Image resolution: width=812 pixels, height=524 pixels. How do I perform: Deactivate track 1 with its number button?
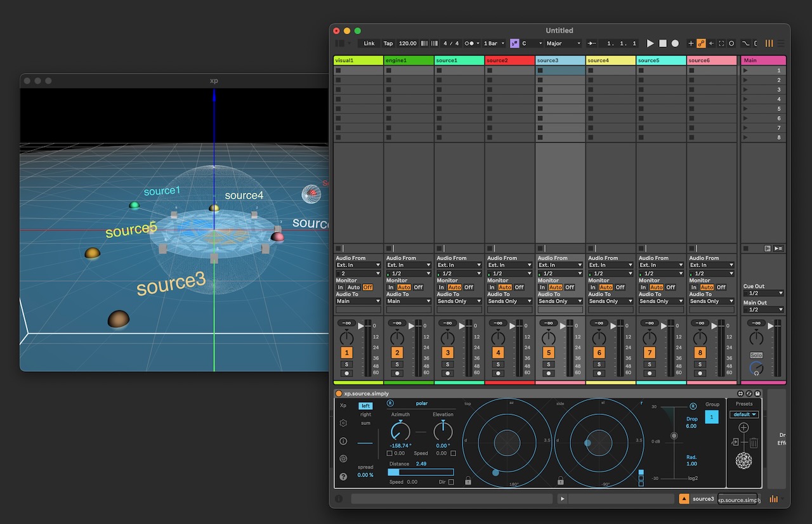click(x=346, y=353)
